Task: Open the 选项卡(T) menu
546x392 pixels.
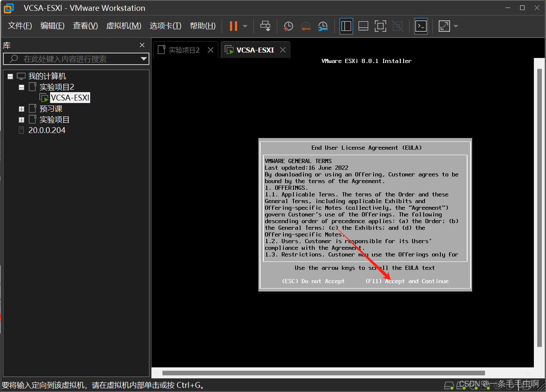Action: 166,26
